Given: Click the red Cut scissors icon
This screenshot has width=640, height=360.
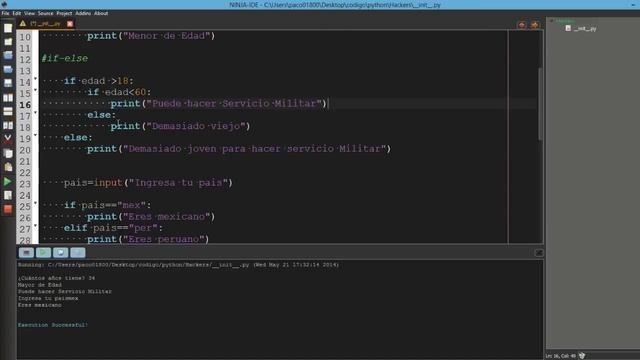Looking at the screenshot, I should tap(8, 139).
